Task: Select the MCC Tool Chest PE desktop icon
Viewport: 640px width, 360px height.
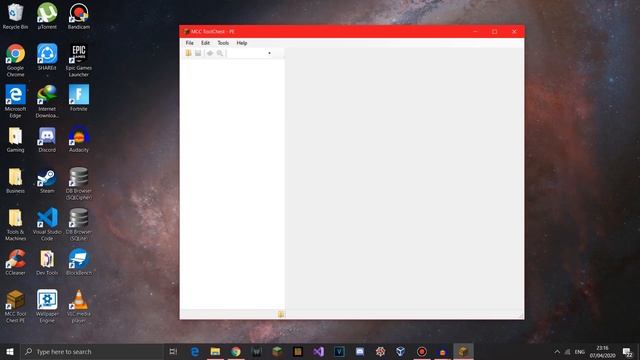Action: (15, 306)
